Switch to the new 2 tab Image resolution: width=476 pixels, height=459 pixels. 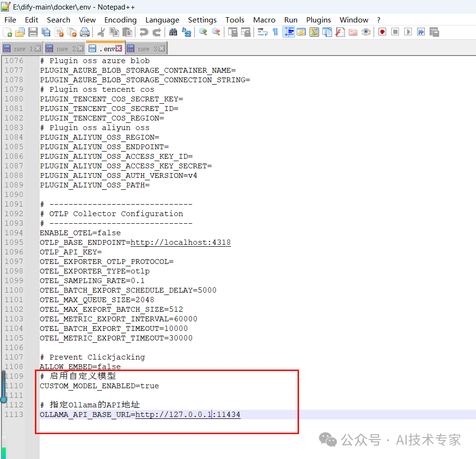(61, 48)
